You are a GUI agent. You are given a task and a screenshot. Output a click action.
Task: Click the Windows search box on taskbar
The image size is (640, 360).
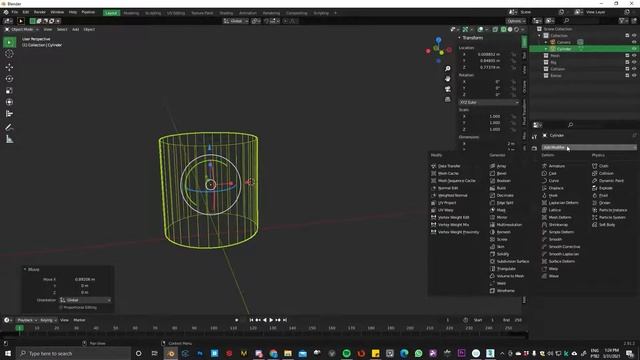click(74, 353)
